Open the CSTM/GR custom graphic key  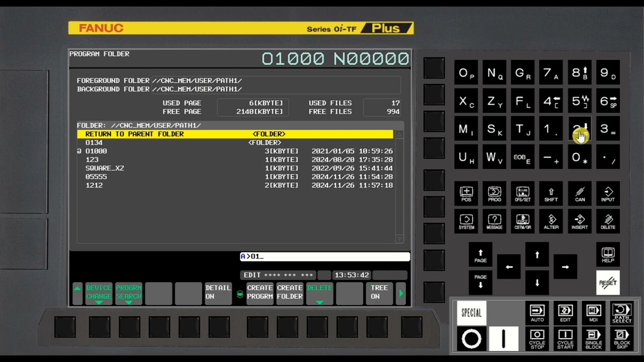click(x=523, y=222)
